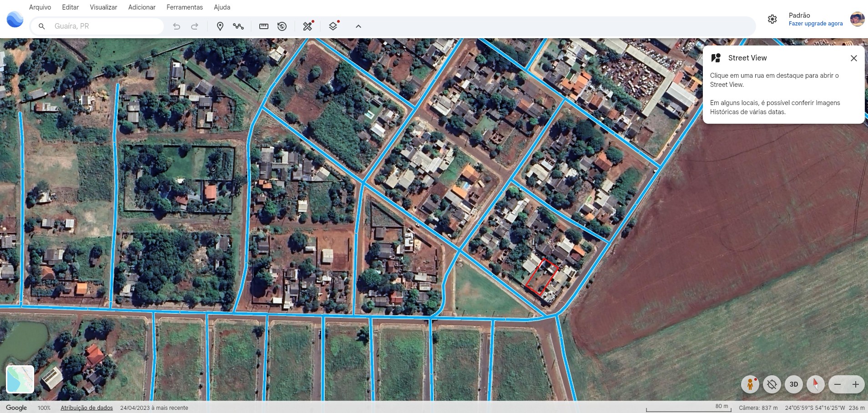Click the add placemark pin icon
This screenshot has height=413, width=868.
point(220,26)
